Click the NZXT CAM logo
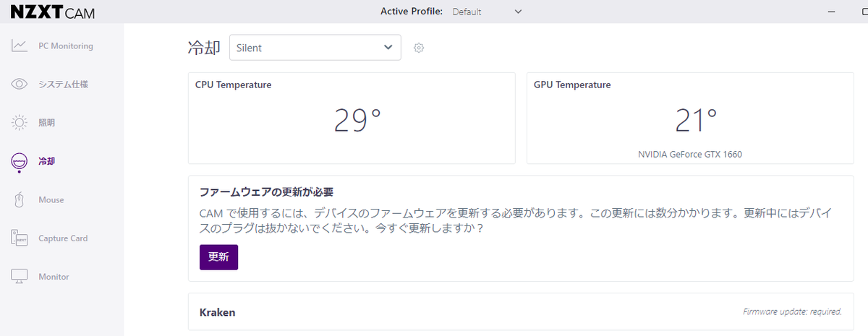Viewport: 868px width, 336px height. pyautogui.click(x=53, y=12)
